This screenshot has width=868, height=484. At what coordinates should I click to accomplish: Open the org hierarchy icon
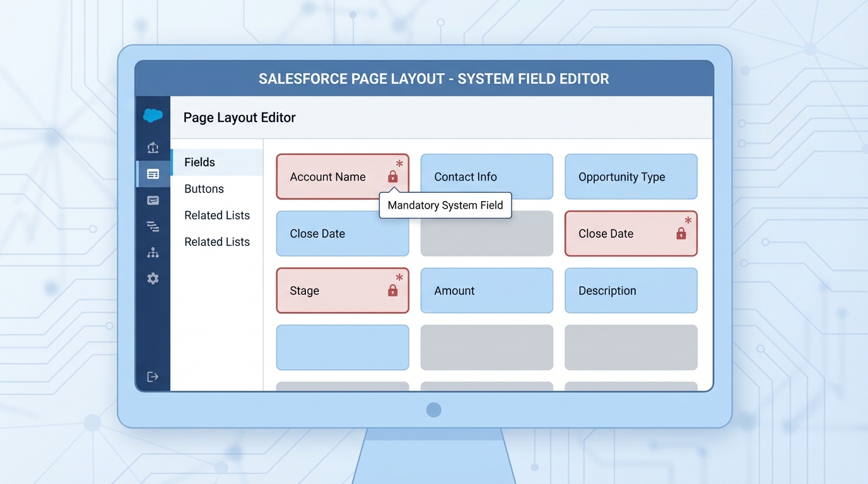[x=153, y=252]
